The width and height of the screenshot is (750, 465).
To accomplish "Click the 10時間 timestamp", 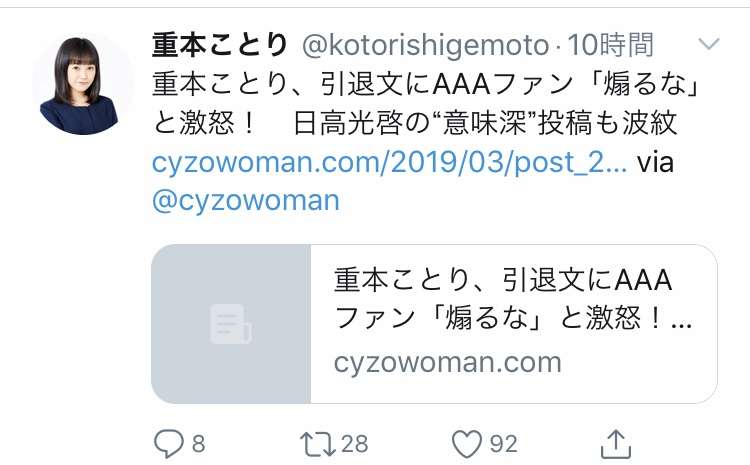I will coord(610,45).
